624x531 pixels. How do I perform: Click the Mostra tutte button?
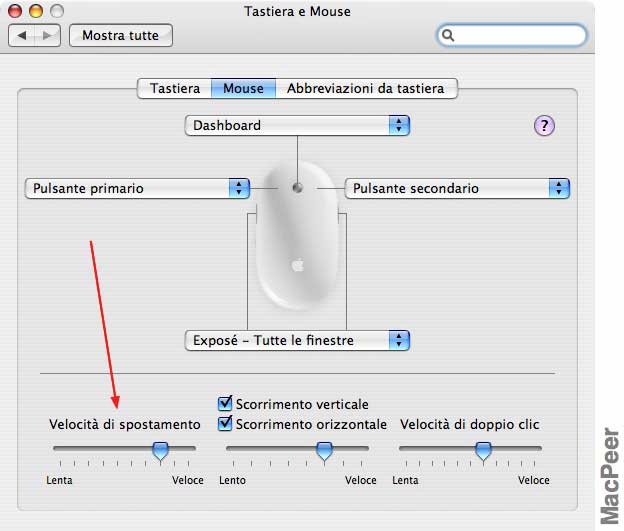pyautogui.click(x=121, y=35)
